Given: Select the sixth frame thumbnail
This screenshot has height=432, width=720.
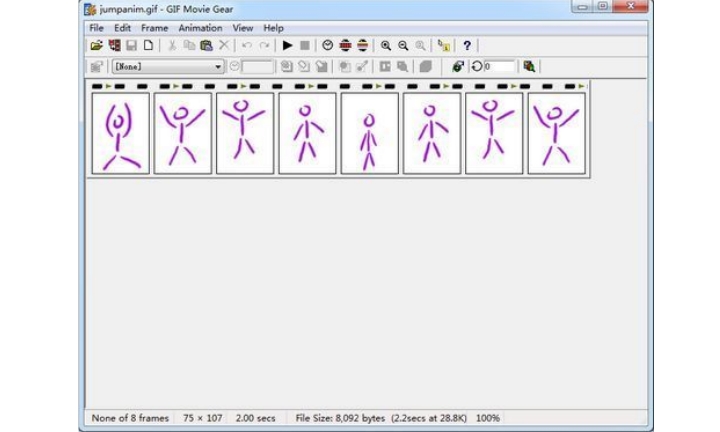Looking at the screenshot, I should (432, 134).
